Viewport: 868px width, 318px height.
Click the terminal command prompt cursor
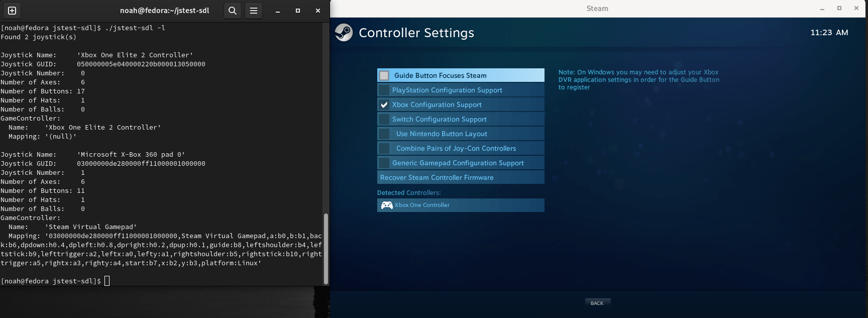[107, 281]
